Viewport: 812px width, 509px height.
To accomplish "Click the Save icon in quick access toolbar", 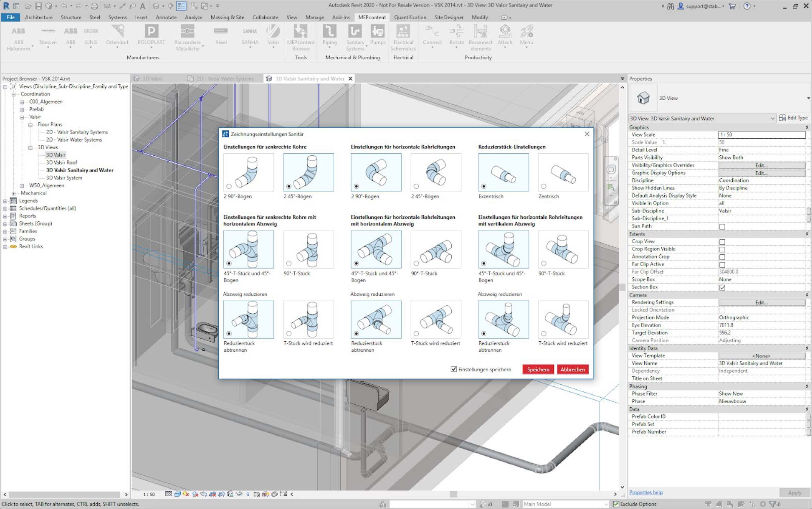I will [x=39, y=6].
